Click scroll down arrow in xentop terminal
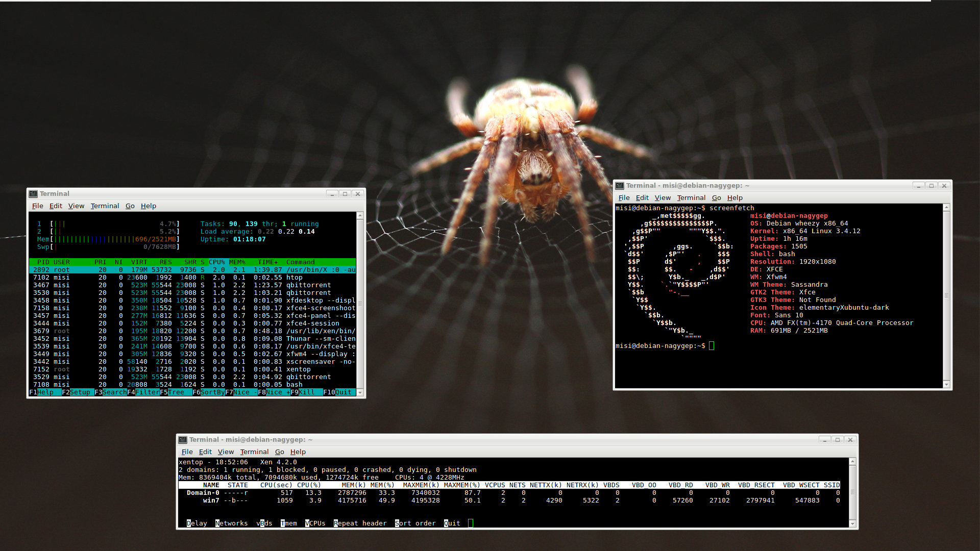This screenshot has width=980, height=551. coord(852,523)
